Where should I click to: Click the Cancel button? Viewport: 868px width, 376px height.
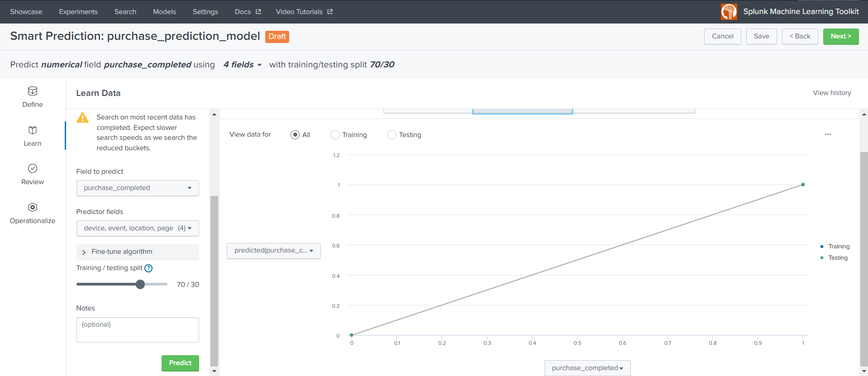(x=723, y=37)
